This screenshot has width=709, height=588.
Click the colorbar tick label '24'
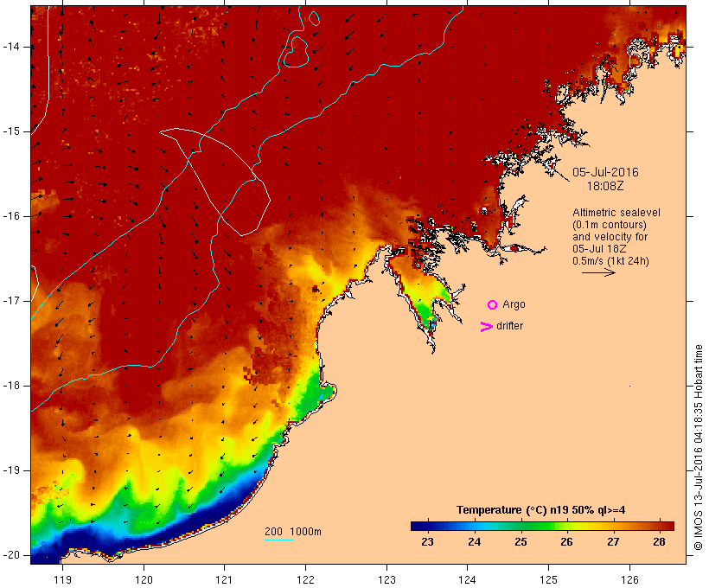[x=474, y=541]
